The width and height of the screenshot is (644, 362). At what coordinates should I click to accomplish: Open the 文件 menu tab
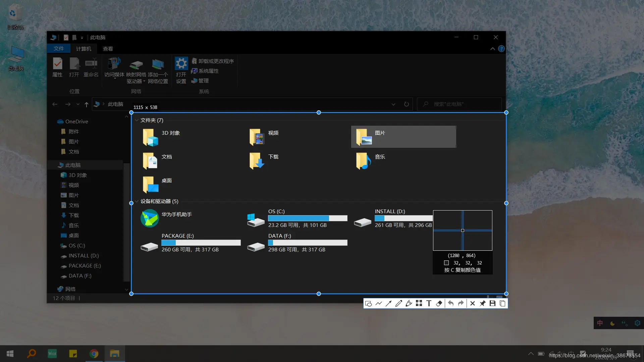(x=59, y=49)
